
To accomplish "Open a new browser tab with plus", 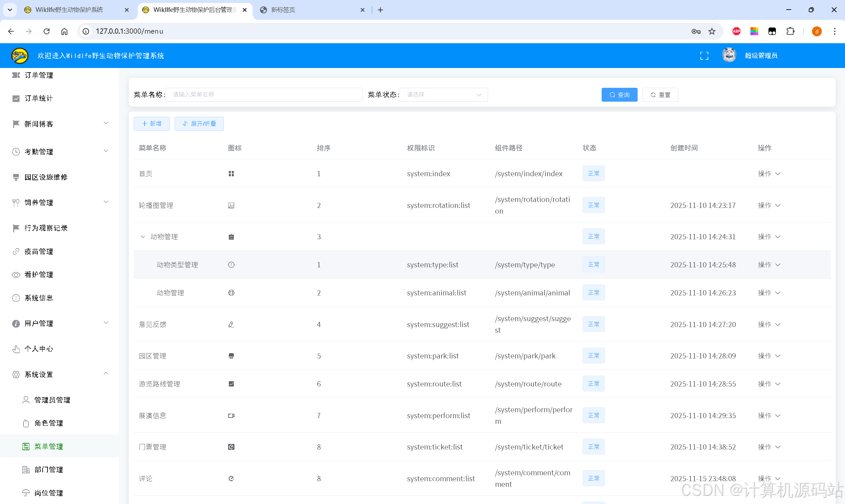I will (380, 10).
